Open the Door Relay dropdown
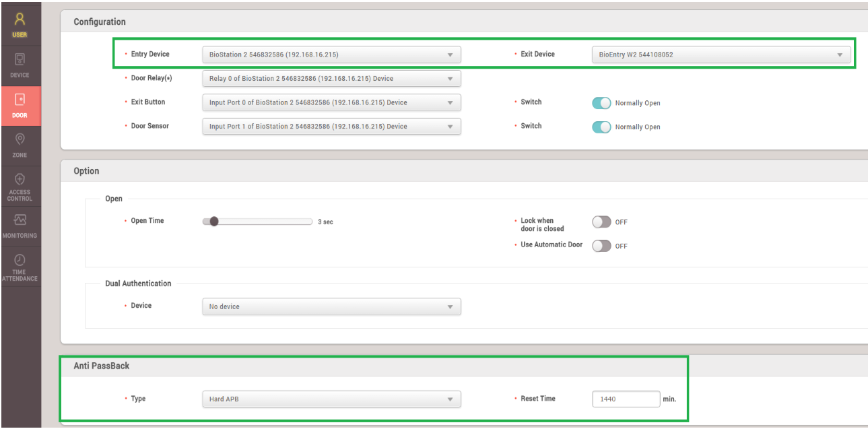Image resolution: width=868 pixels, height=429 pixels. [x=331, y=79]
